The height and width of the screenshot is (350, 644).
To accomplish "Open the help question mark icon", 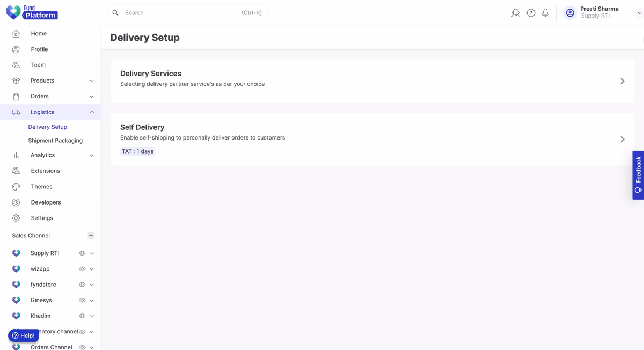I will (x=531, y=13).
